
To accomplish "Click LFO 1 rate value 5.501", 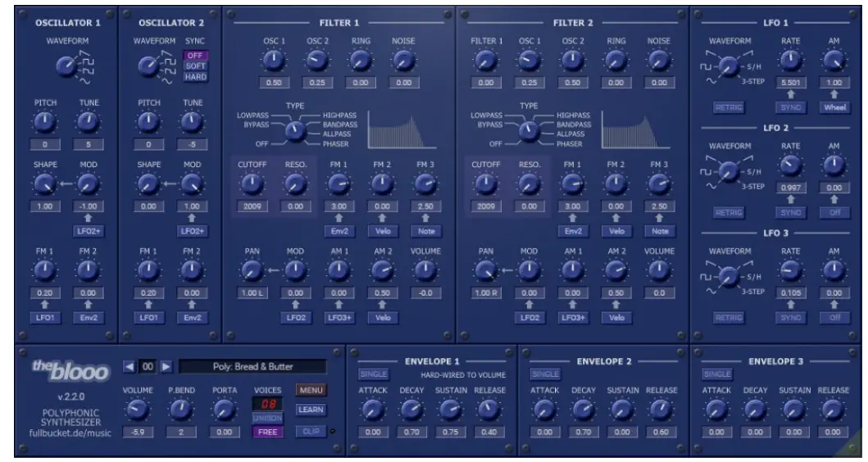I will click(790, 83).
